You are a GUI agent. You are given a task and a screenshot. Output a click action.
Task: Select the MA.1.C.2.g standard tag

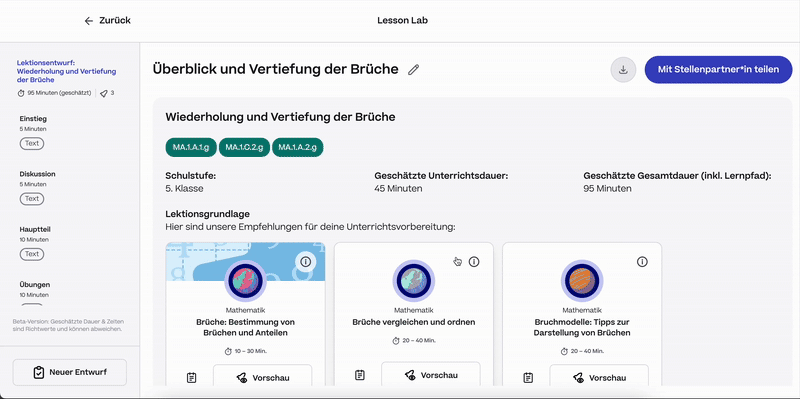point(244,147)
